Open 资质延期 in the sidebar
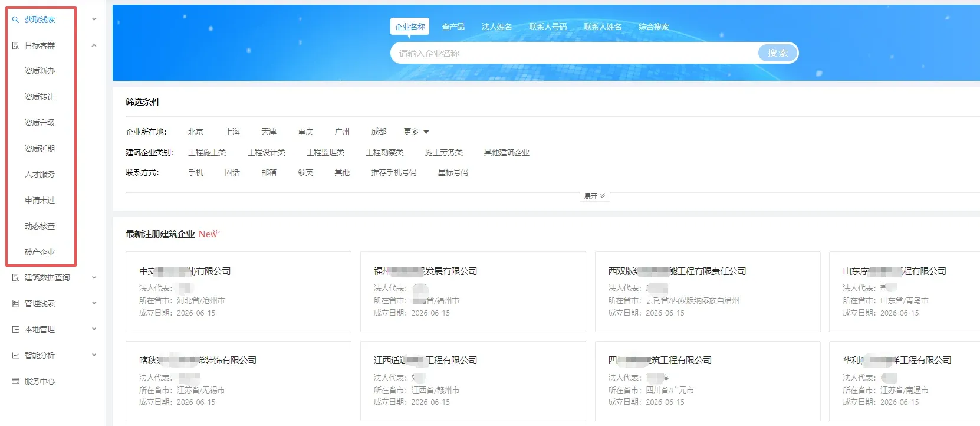 [40, 149]
